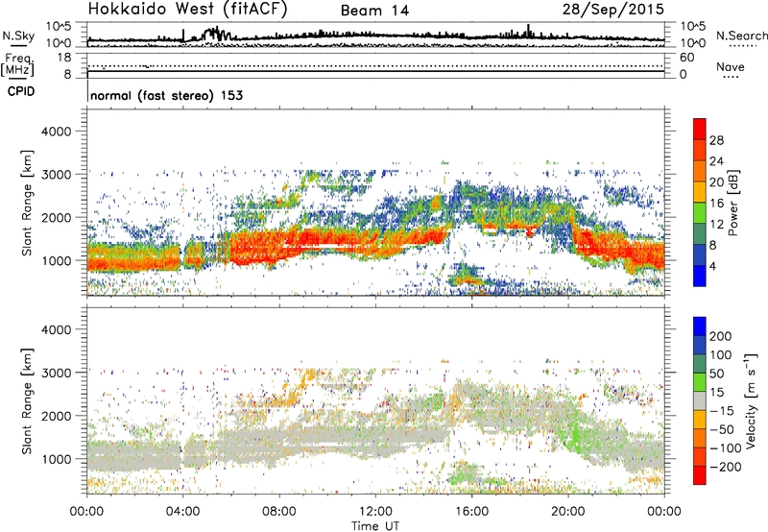Click the '-100' Velocity colorbar label
The image size is (768, 532).
click(x=725, y=447)
